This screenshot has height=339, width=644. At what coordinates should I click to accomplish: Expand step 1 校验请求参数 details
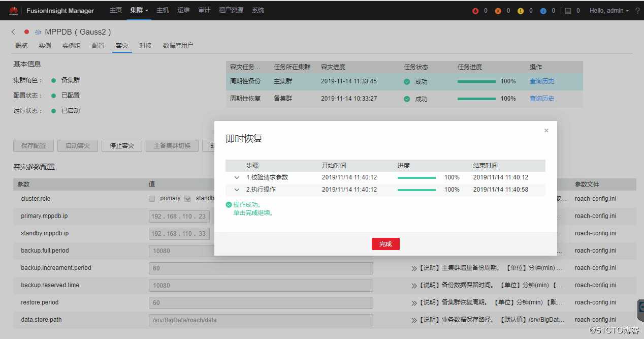click(x=237, y=177)
